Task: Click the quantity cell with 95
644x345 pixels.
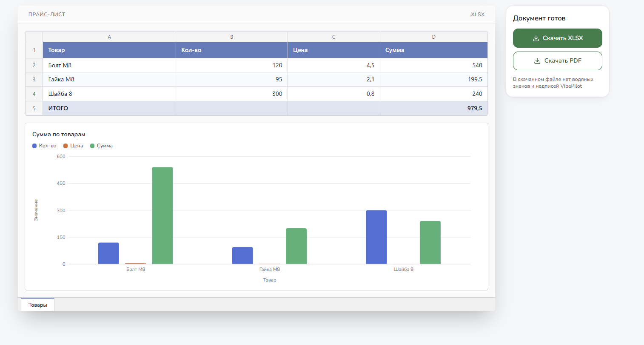Action: [x=232, y=80]
